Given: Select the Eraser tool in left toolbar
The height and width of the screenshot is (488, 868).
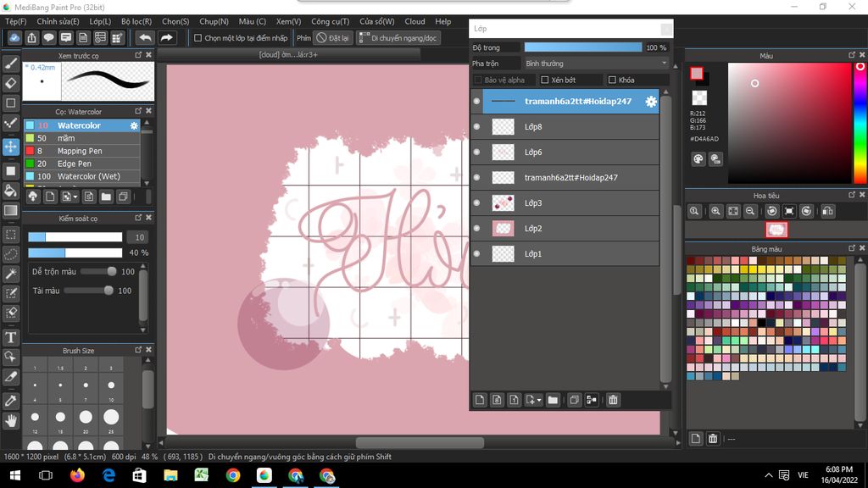Looking at the screenshot, I should click(10, 83).
